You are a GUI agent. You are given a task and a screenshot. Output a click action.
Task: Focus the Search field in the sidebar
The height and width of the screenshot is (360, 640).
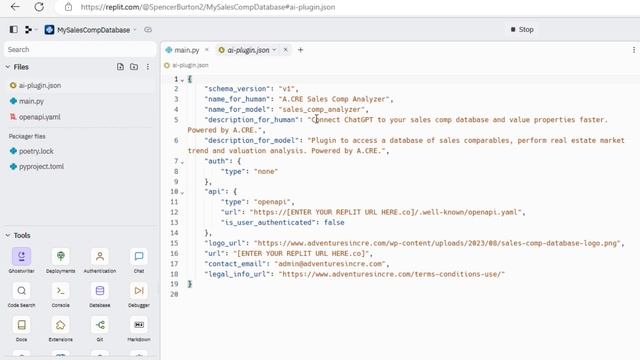(80, 49)
